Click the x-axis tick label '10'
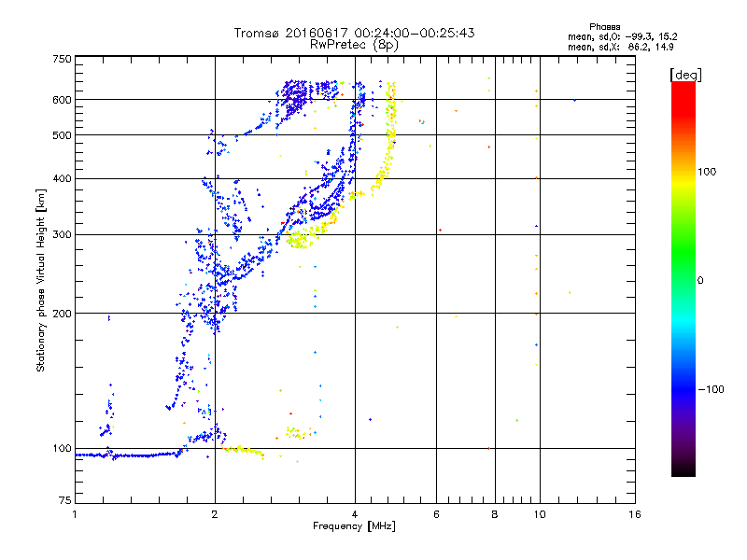The height and width of the screenshot is (560, 747). click(540, 514)
